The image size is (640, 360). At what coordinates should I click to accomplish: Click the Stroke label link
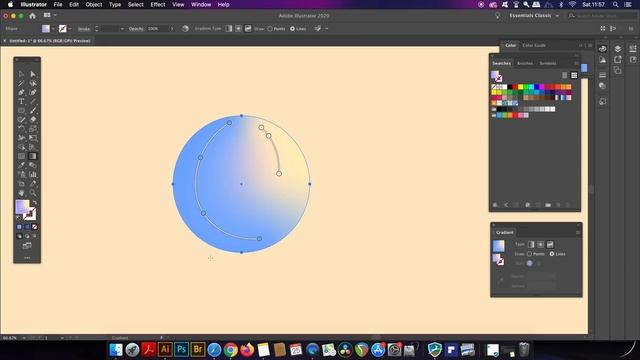pos(84,29)
